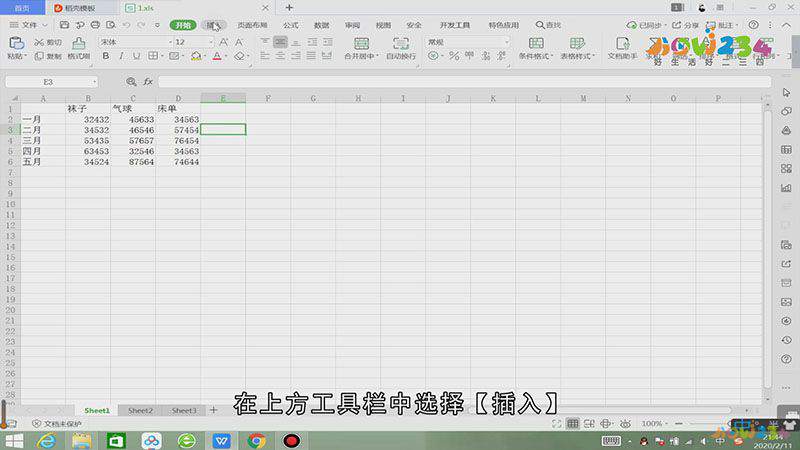Switch to Sheet3 tab
800x450 pixels.
click(x=184, y=410)
